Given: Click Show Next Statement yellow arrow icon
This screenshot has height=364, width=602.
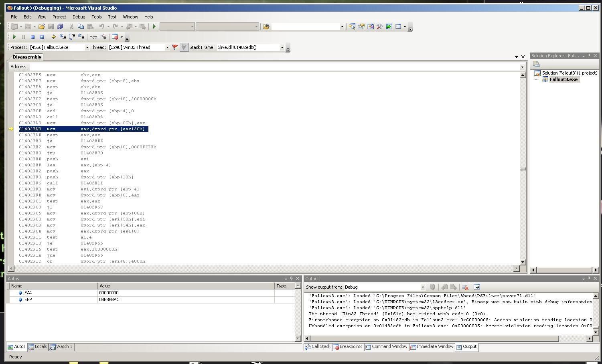Looking at the screenshot, I should (x=53, y=37).
